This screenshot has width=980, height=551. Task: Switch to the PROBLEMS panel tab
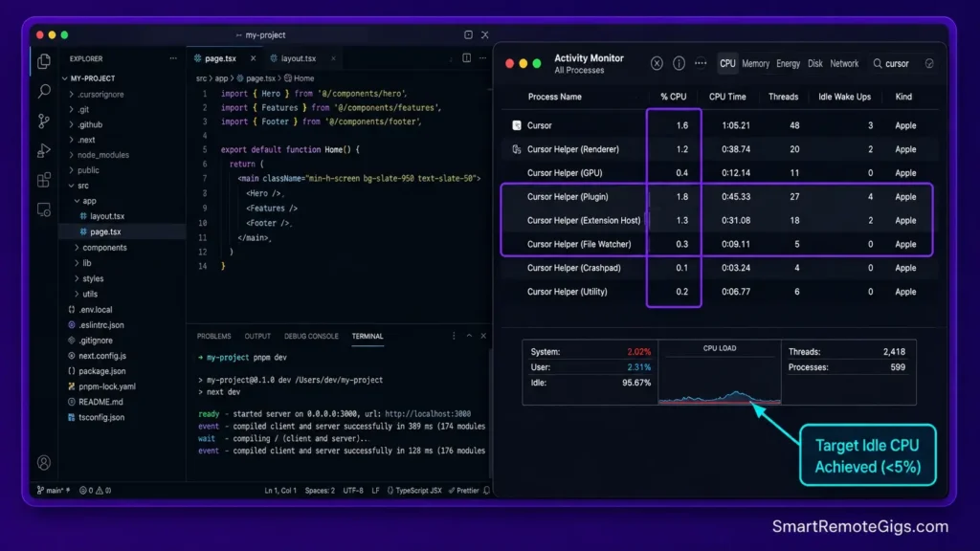(x=213, y=337)
